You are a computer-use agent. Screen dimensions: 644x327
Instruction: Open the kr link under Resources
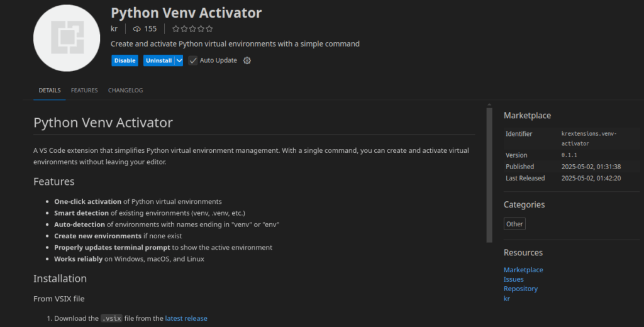[507, 298]
